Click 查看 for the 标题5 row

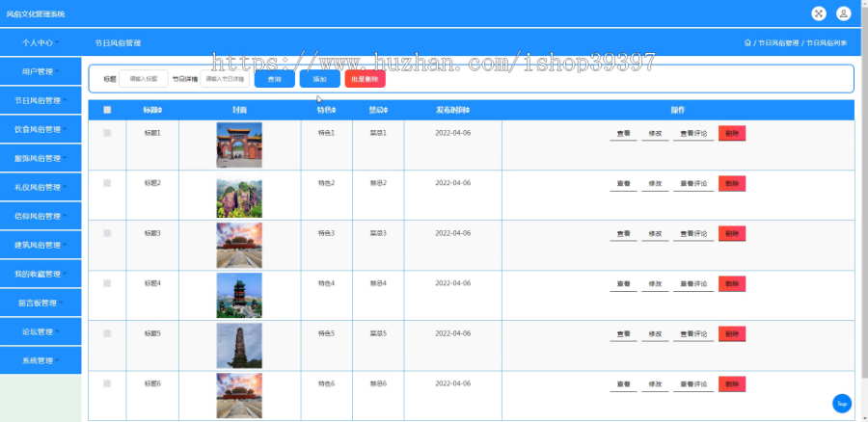pyautogui.click(x=623, y=334)
